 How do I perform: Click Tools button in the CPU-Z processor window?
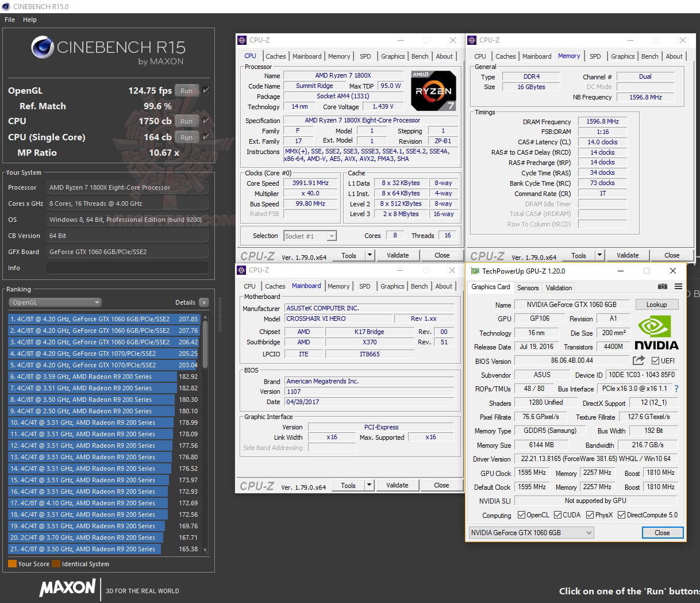coord(349,255)
